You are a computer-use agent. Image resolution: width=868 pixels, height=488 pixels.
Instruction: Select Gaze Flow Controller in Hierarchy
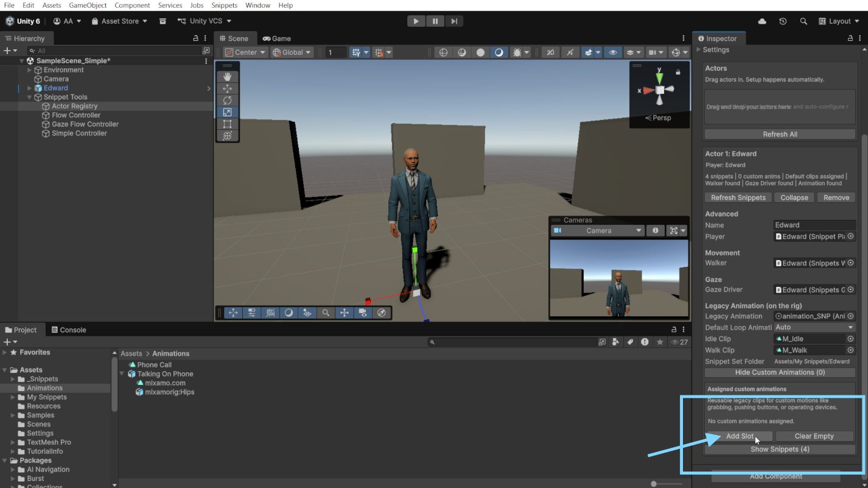tap(85, 124)
